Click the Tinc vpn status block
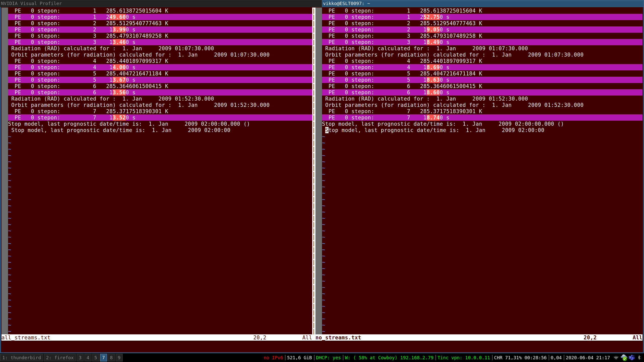The height and width of the screenshot is (362, 644). click(x=464, y=357)
